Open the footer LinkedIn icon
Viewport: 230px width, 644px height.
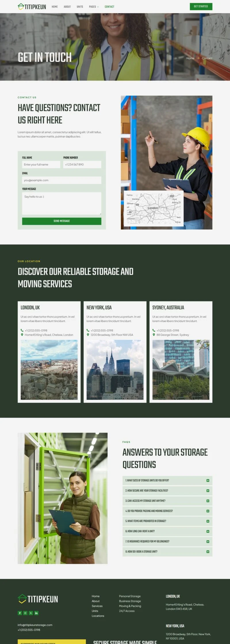click(36, 613)
